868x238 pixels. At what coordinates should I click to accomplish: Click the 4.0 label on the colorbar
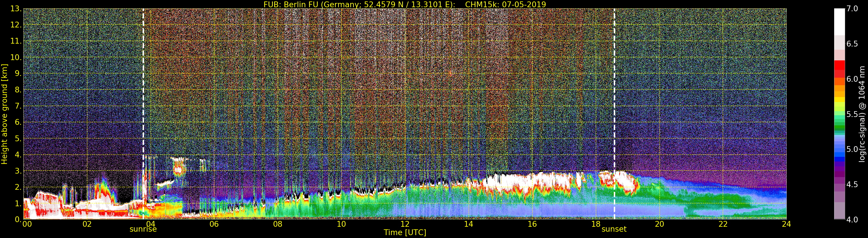tap(852, 220)
